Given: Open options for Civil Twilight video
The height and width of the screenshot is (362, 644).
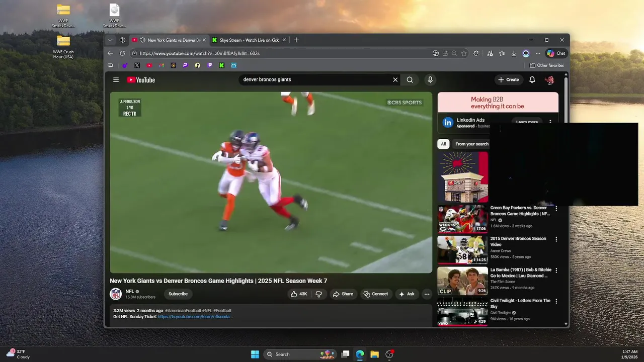Looking at the screenshot, I should 556,301.
